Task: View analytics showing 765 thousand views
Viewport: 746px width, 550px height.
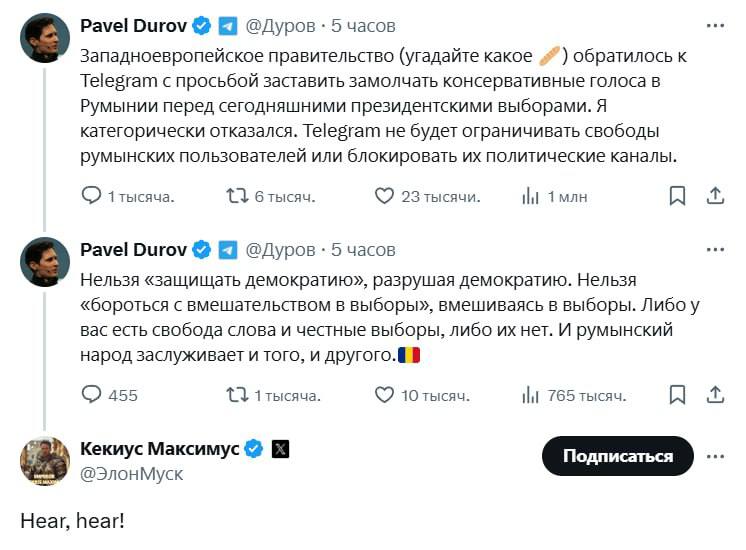Action: point(531,395)
